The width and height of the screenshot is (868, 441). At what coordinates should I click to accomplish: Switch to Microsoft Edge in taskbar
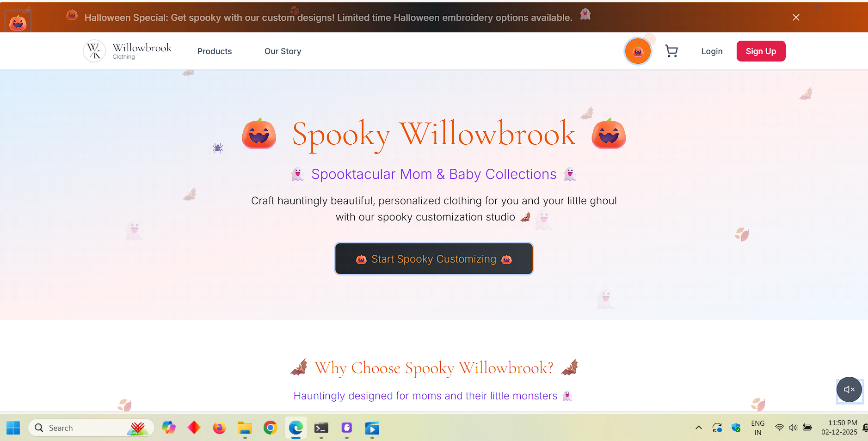(x=295, y=428)
